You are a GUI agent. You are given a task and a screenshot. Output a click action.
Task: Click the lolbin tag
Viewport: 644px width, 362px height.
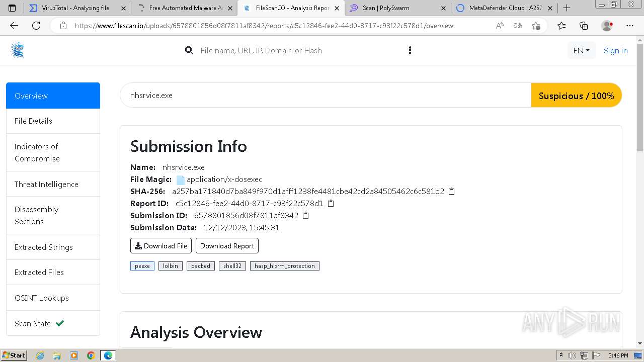tap(171, 266)
